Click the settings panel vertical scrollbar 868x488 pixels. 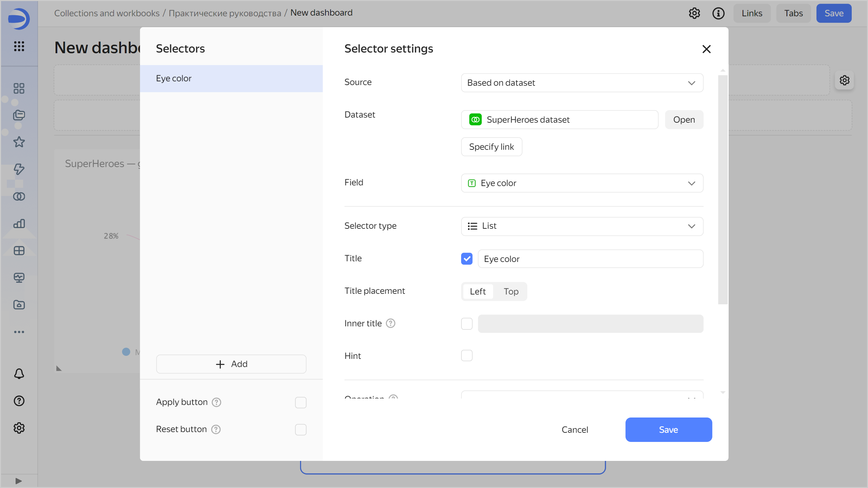[723, 190]
